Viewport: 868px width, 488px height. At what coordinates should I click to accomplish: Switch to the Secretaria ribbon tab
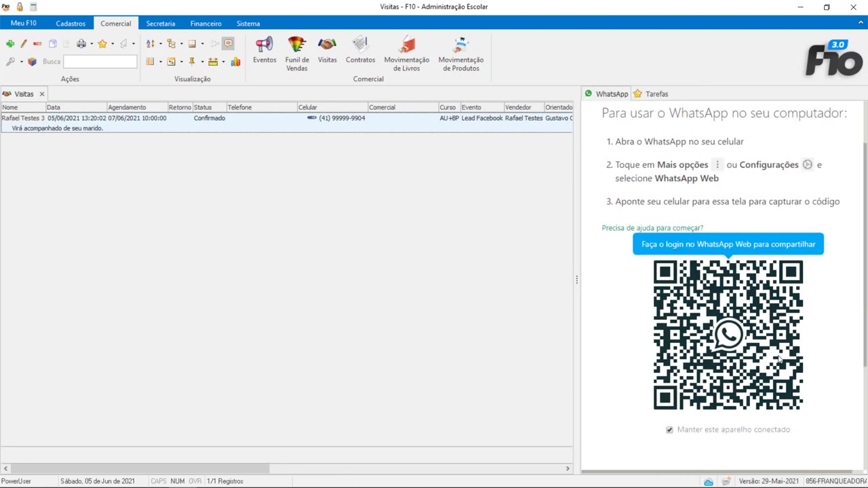click(161, 24)
